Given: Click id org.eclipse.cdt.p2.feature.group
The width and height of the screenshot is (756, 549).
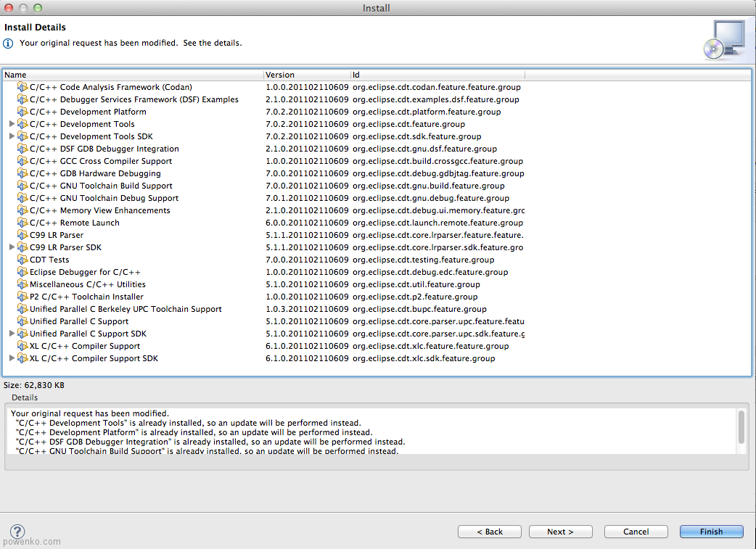Looking at the screenshot, I should click(415, 297).
